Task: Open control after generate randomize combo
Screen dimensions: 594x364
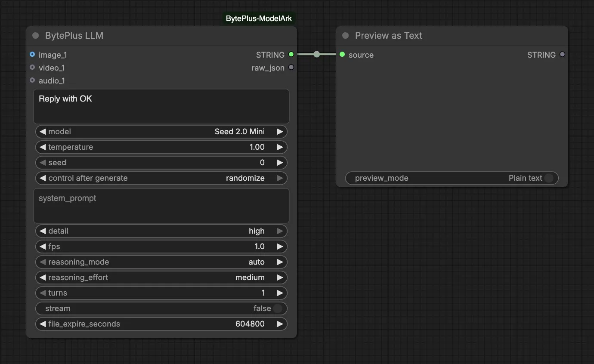Action: click(161, 178)
